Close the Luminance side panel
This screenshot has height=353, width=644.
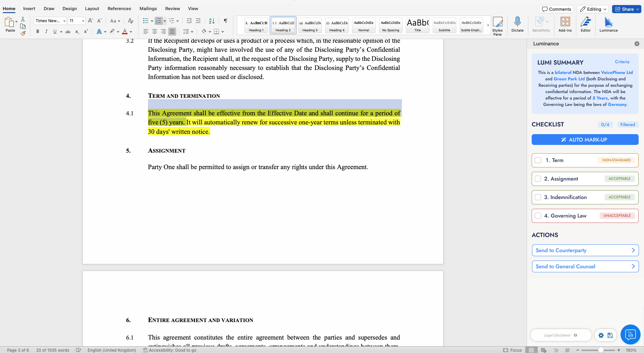[x=637, y=44]
